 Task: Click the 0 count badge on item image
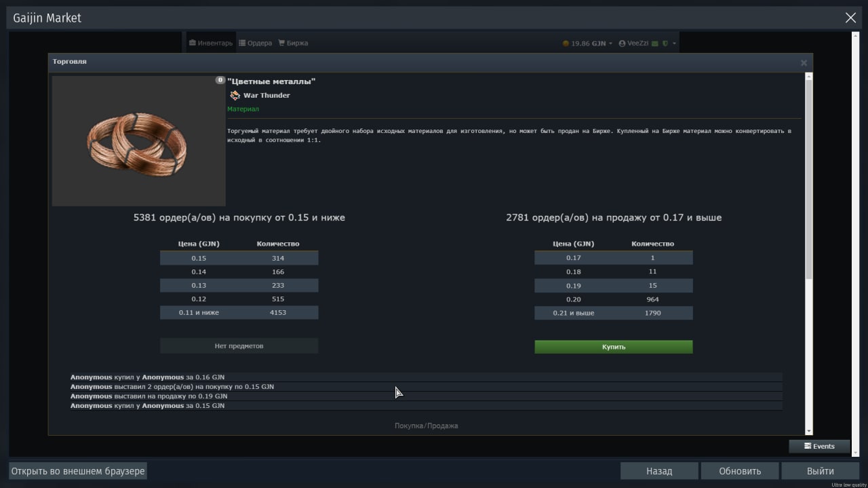(x=220, y=80)
